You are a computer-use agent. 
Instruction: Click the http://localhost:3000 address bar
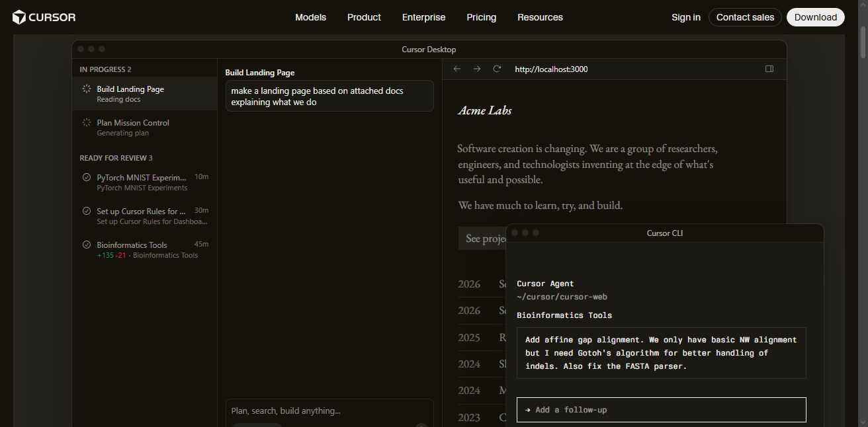point(551,69)
